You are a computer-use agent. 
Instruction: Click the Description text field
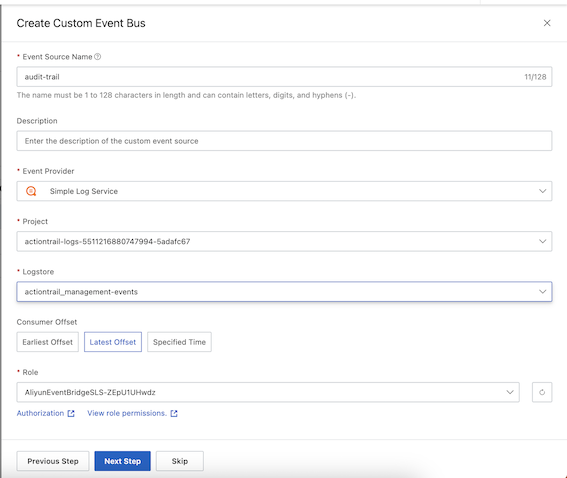pyautogui.click(x=284, y=141)
